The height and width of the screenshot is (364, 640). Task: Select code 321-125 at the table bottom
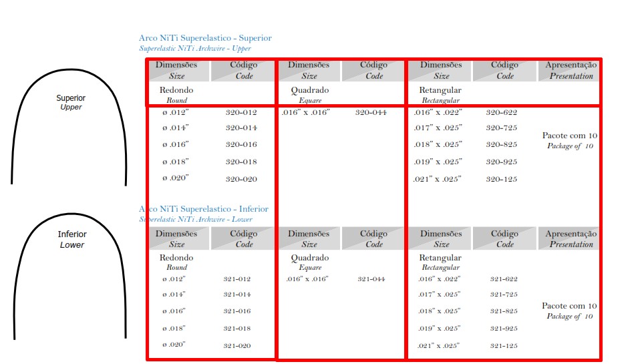point(504,345)
